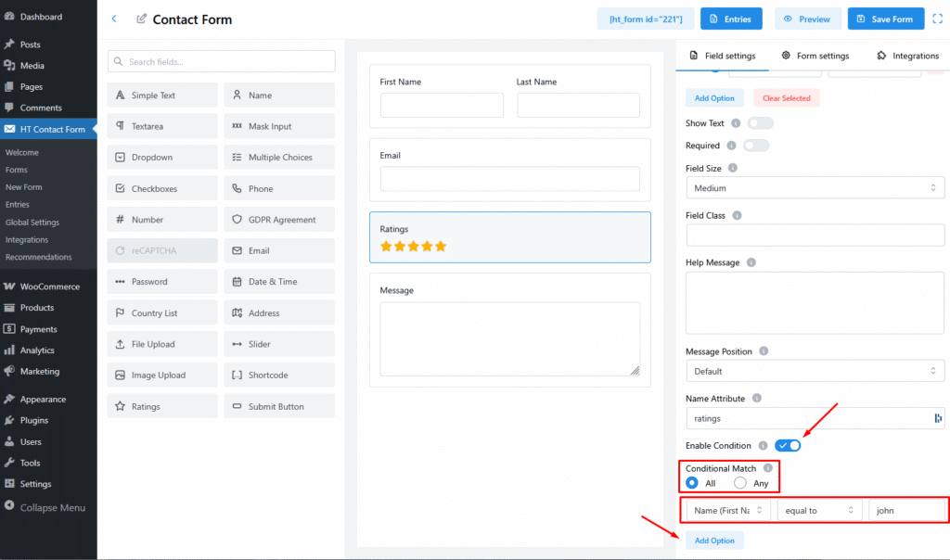Click the fifth star in Ratings field
Viewport: 950px width, 560px height.
(441, 247)
